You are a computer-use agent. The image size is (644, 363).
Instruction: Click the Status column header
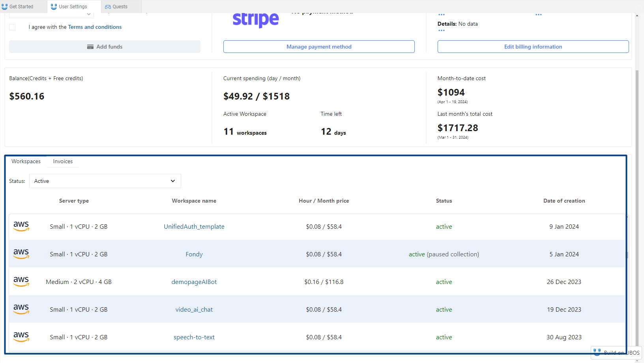[444, 201]
